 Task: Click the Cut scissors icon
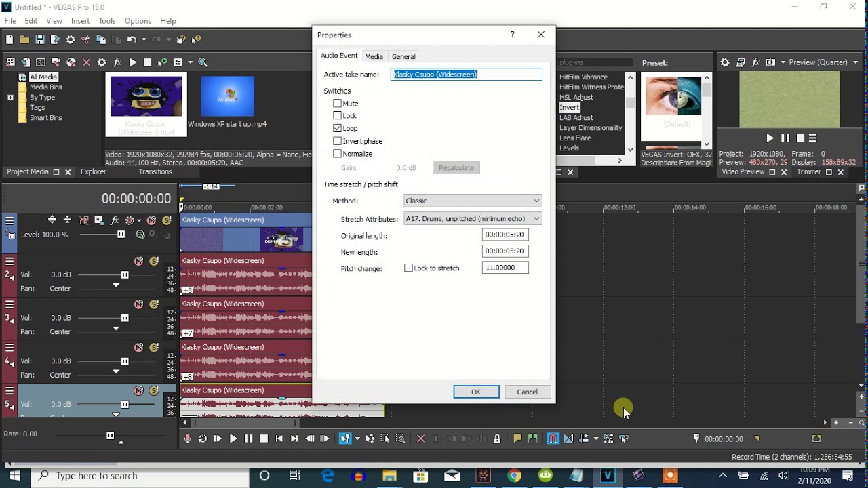pyautogui.click(x=85, y=40)
